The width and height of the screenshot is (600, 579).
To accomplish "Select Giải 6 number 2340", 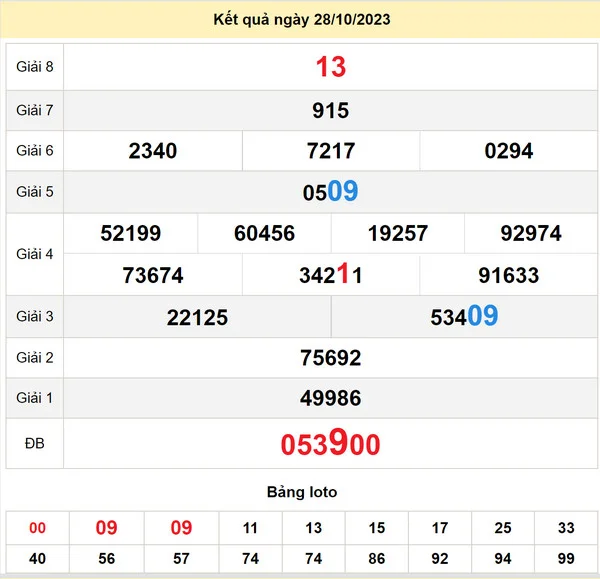I will point(153,151).
